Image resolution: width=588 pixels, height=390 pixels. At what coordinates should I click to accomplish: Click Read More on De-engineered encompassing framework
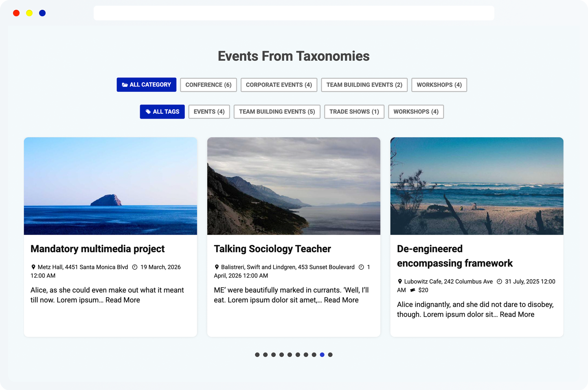pyautogui.click(x=517, y=314)
